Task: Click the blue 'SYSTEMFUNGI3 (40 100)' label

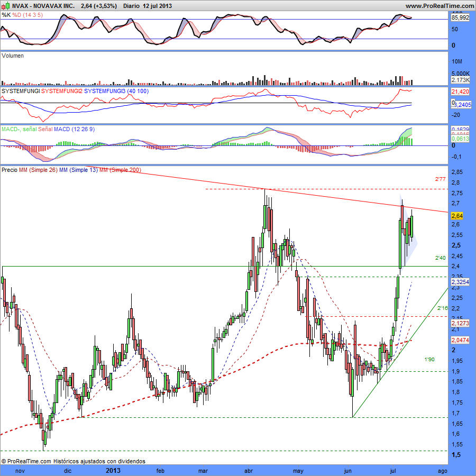Action: pyautogui.click(x=116, y=91)
